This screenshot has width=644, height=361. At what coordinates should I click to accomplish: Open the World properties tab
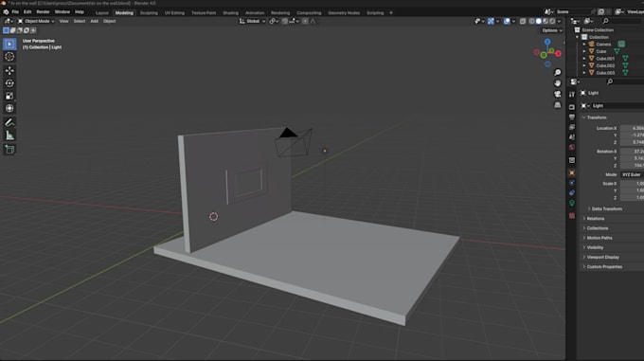(572, 147)
